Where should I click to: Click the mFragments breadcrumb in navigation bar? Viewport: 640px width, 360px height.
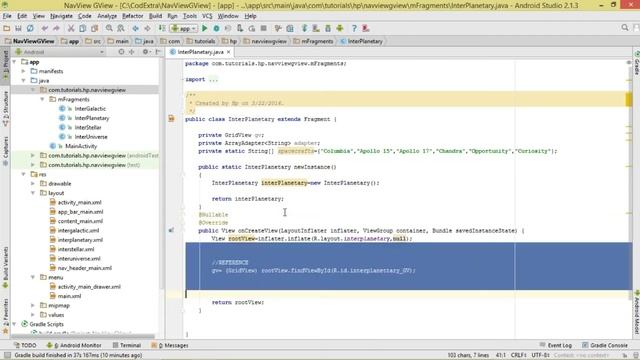(x=313, y=41)
